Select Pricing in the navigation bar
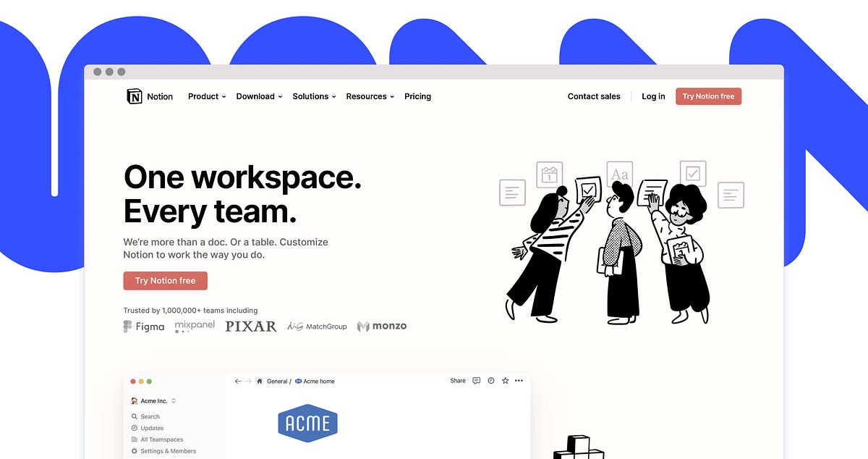 (417, 96)
